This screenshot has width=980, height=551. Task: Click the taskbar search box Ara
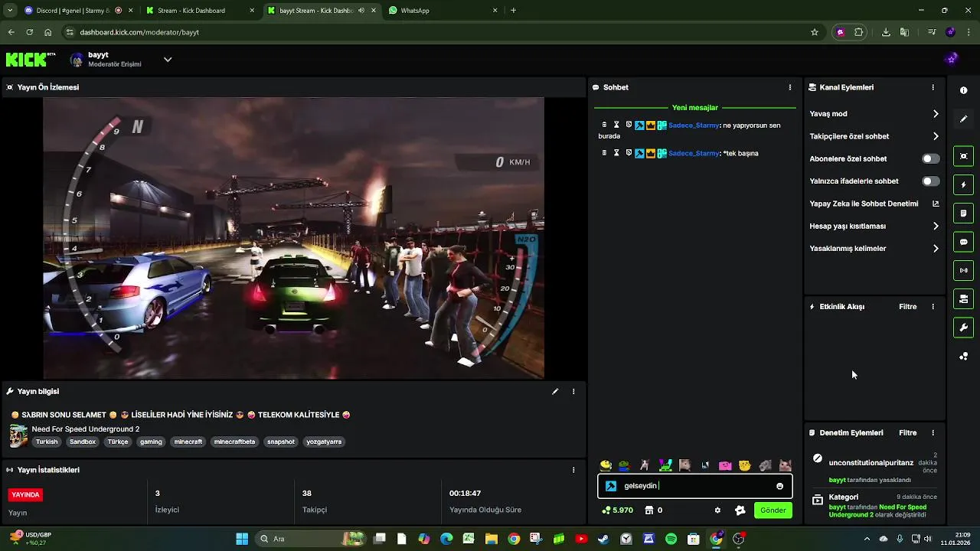click(310, 539)
